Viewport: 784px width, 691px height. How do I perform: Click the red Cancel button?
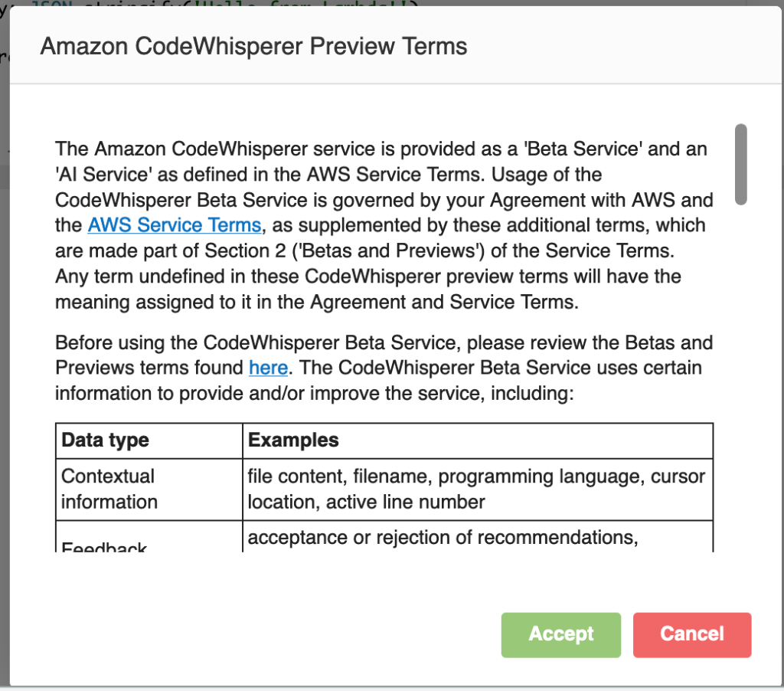pos(691,634)
